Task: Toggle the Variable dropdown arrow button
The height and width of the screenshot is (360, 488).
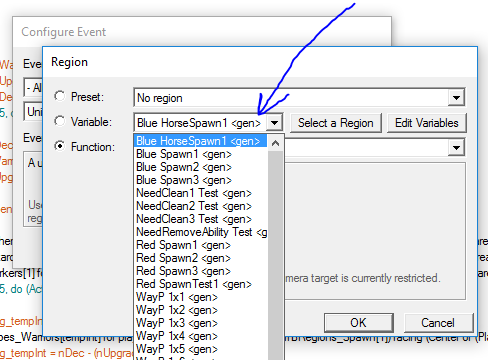Action: [274, 123]
